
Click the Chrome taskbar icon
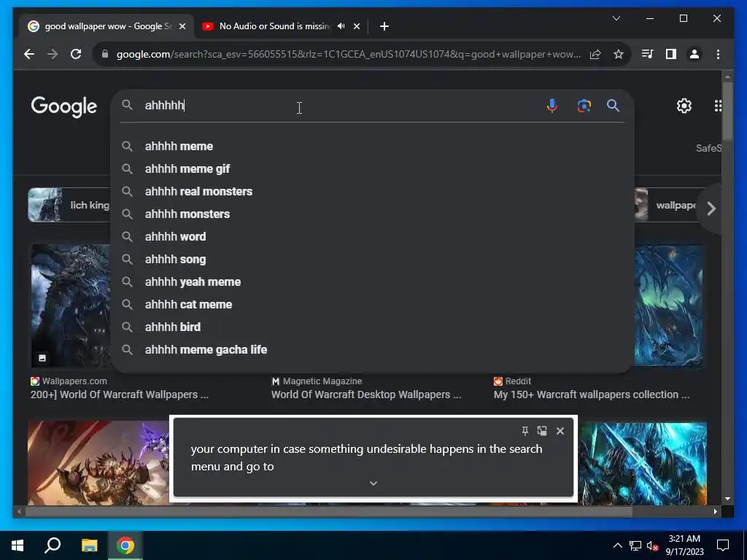(x=125, y=545)
